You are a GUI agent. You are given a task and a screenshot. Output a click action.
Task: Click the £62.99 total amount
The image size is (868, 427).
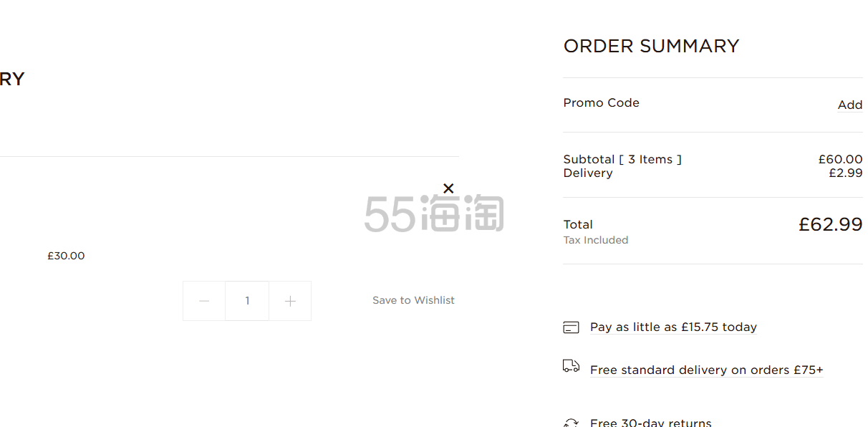pyautogui.click(x=831, y=224)
